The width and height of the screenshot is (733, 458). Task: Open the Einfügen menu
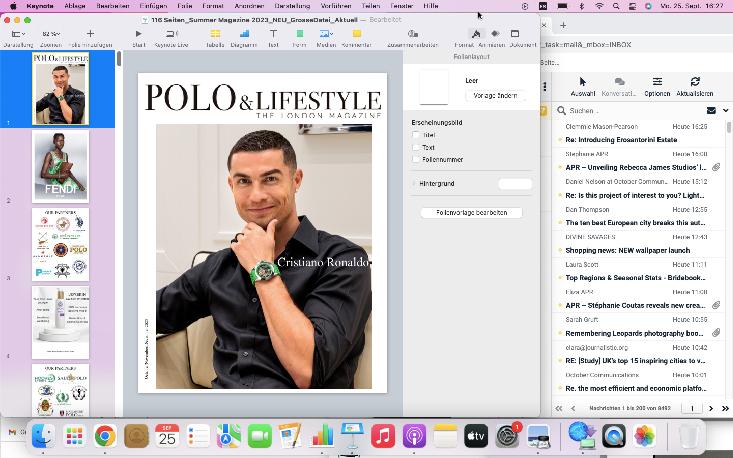pyautogui.click(x=153, y=6)
